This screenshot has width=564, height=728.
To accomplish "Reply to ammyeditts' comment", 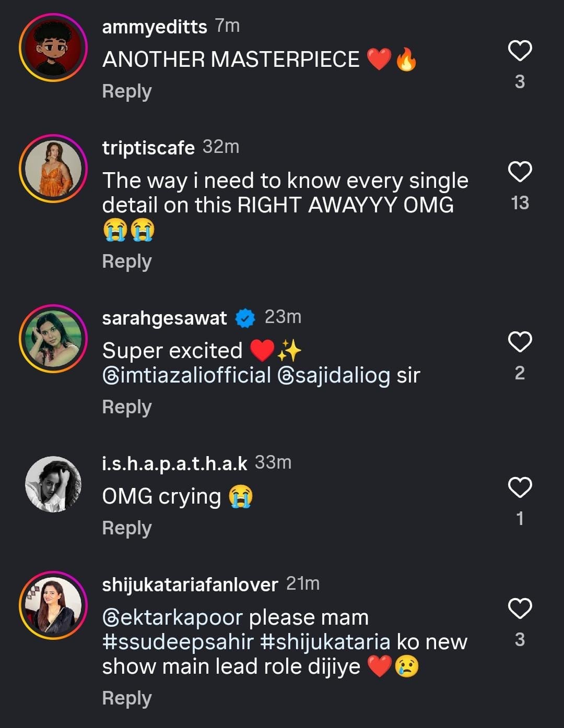I will click(x=127, y=91).
